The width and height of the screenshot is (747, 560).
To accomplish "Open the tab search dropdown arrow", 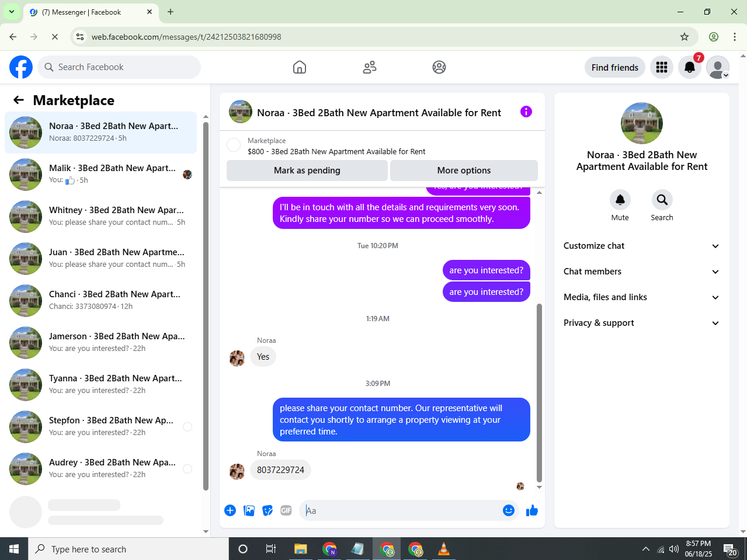I will click(x=12, y=12).
